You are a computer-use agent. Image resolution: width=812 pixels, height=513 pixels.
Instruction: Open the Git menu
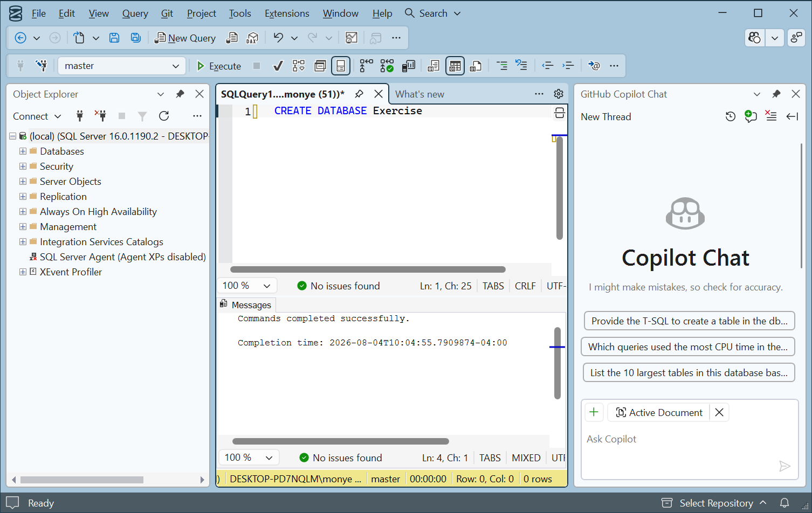coord(167,13)
